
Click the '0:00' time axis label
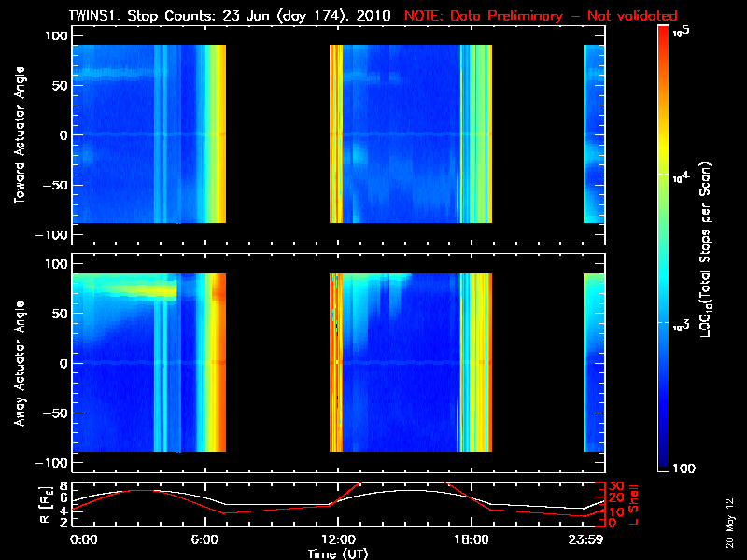(x=83, y=539)
